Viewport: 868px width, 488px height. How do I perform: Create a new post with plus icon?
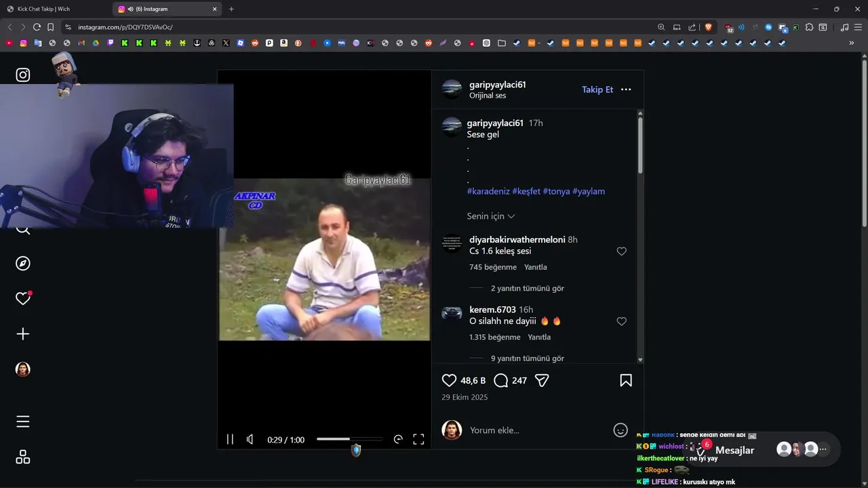(23, 334)
